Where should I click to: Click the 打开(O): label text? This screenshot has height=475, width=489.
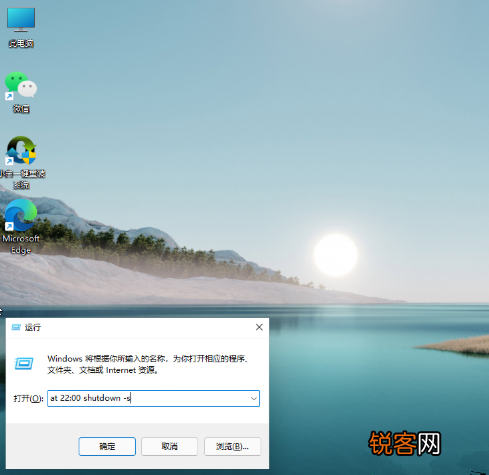click(28, 398)
